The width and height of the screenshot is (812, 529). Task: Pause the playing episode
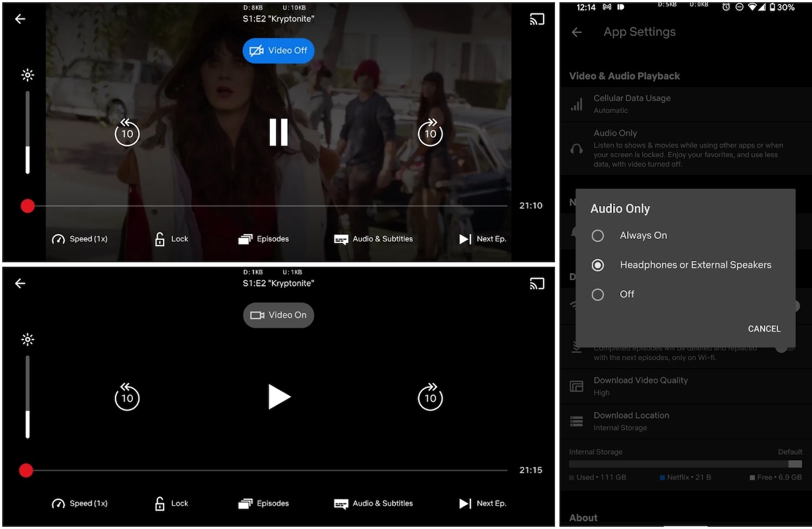click(278, 132)
